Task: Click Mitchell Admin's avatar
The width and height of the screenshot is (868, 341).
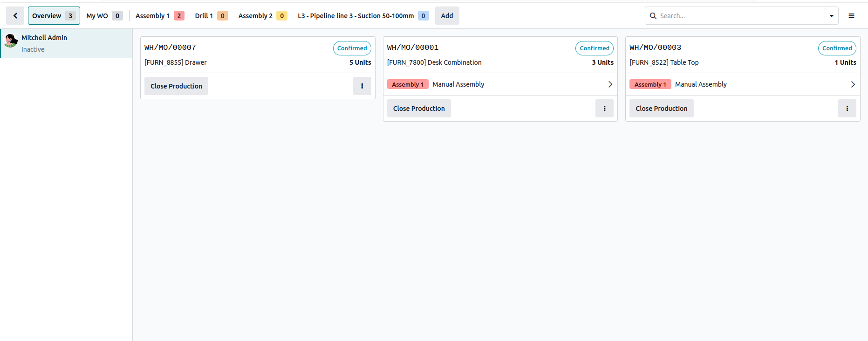Action: coord(11,41)
